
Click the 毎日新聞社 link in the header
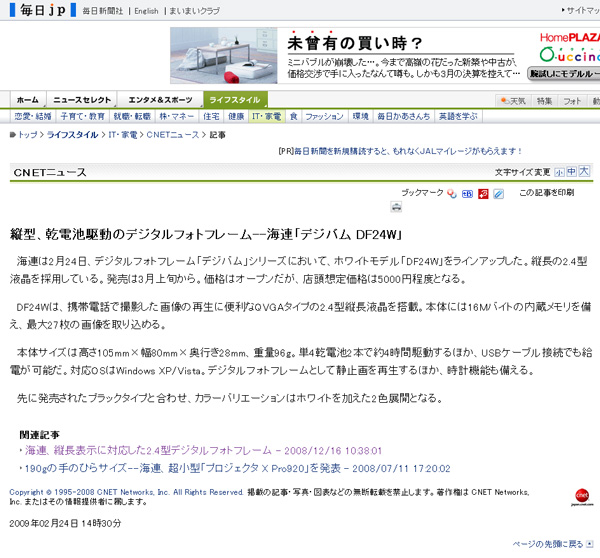[103, 11]
